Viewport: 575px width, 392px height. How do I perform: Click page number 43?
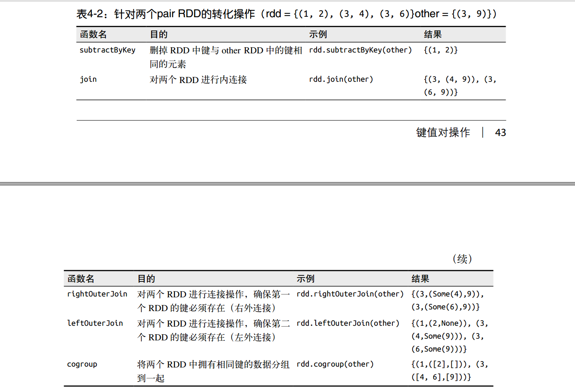coord(500,133)
